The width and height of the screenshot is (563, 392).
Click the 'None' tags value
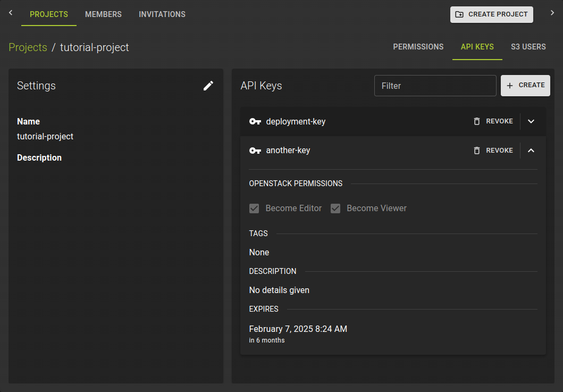point(259,253)
